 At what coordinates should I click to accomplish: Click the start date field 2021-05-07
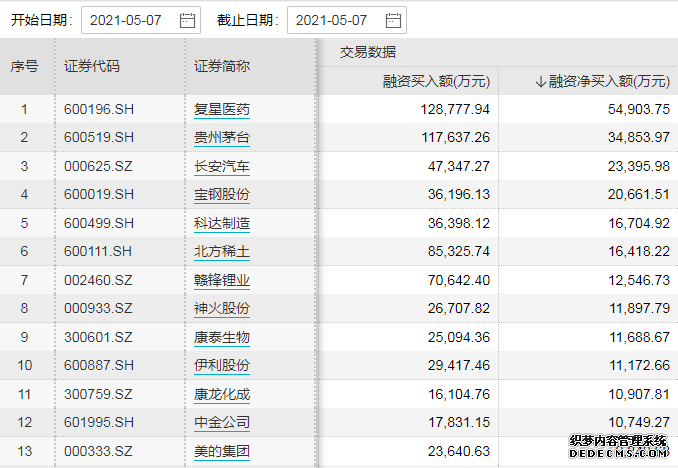click(141, 20)
